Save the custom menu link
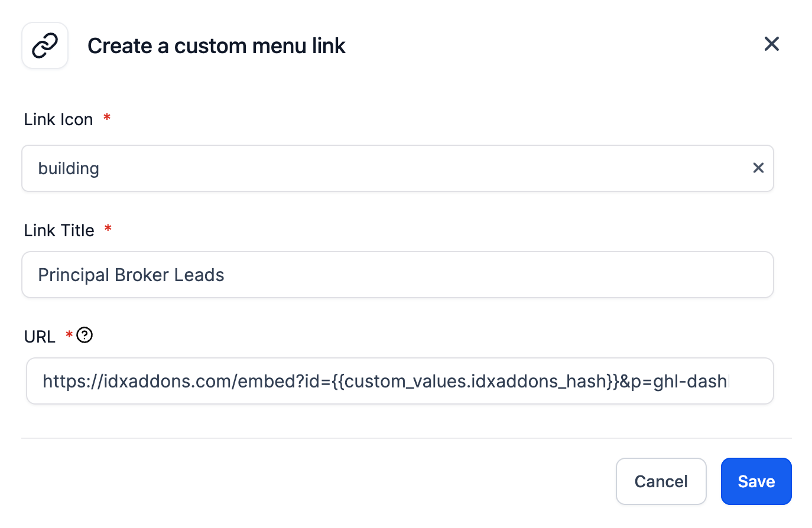The image size is (812, 528). pyautogui.click(x=756, y=481)
